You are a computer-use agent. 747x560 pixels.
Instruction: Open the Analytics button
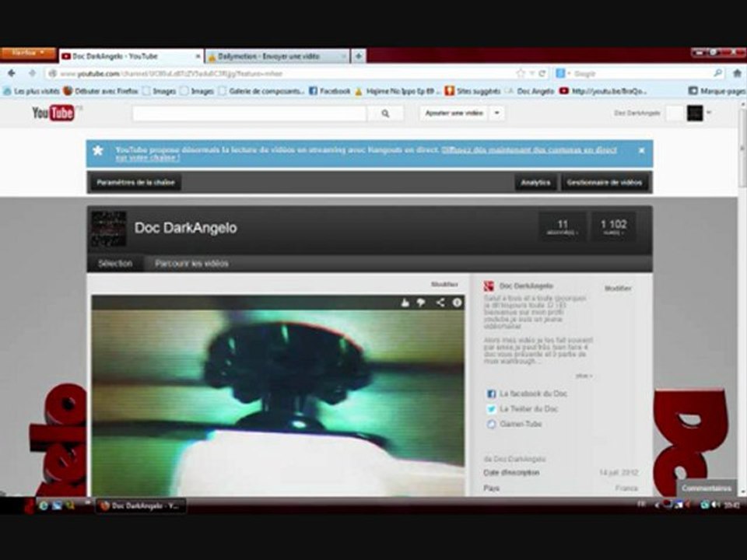click(x=535, y=182)
